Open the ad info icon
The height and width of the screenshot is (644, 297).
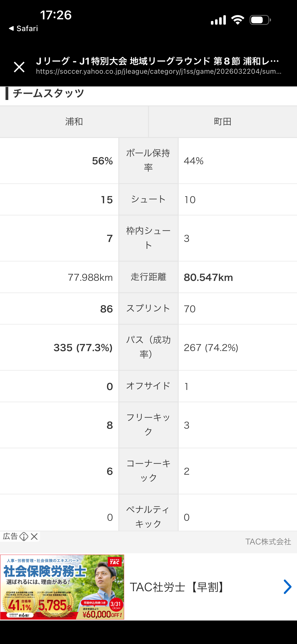pyautogui.click(x=24, y=536)
